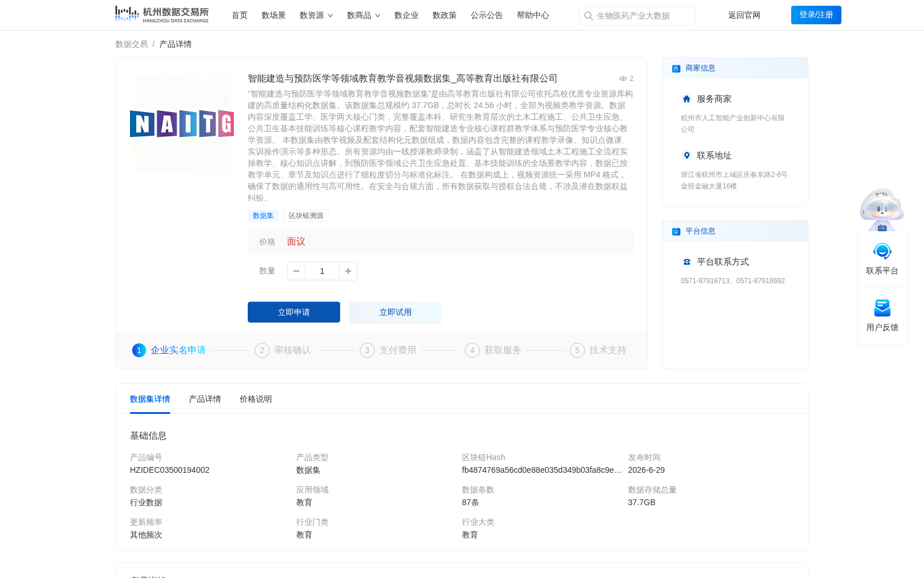The height and width of the screenshot is (578, 924).
Task: Click the publish date 2026-6-29
Action: pyautogui.click(x=646, y=470)
